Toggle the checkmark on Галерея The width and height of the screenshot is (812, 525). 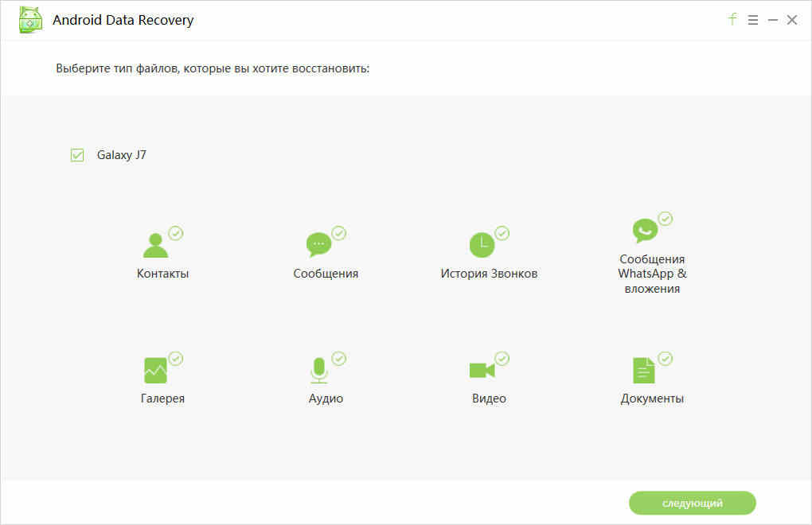pyautogui.click(x=176, y=359)
